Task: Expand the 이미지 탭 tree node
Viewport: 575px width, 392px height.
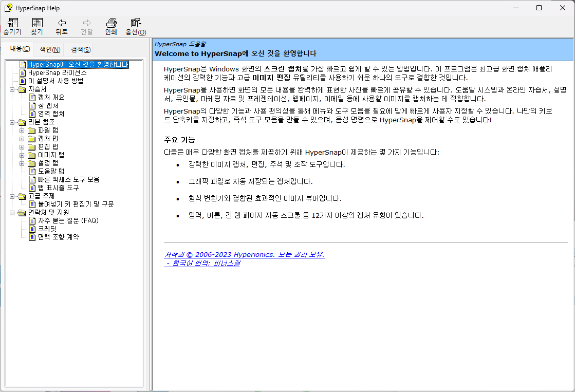Action: pyautogui.click(x=22, y=155)
